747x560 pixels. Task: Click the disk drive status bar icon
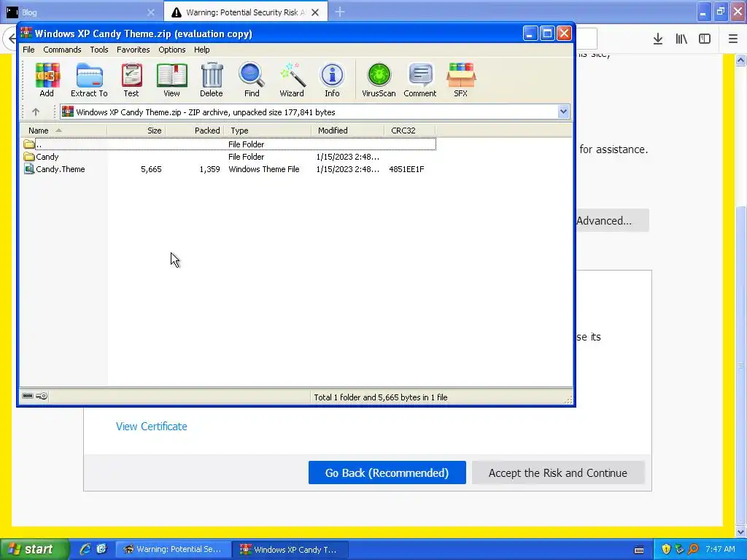point(28,396)
